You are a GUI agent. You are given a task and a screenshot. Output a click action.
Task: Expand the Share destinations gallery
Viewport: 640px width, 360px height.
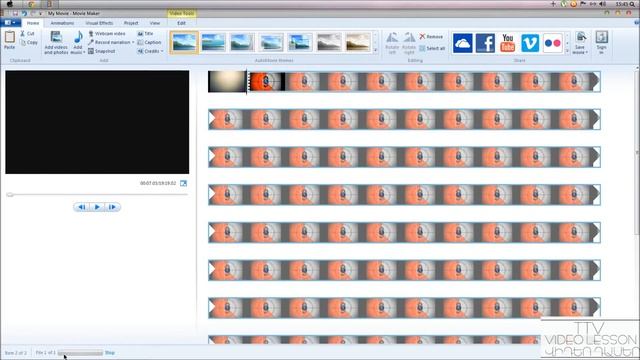click(567, 51)
